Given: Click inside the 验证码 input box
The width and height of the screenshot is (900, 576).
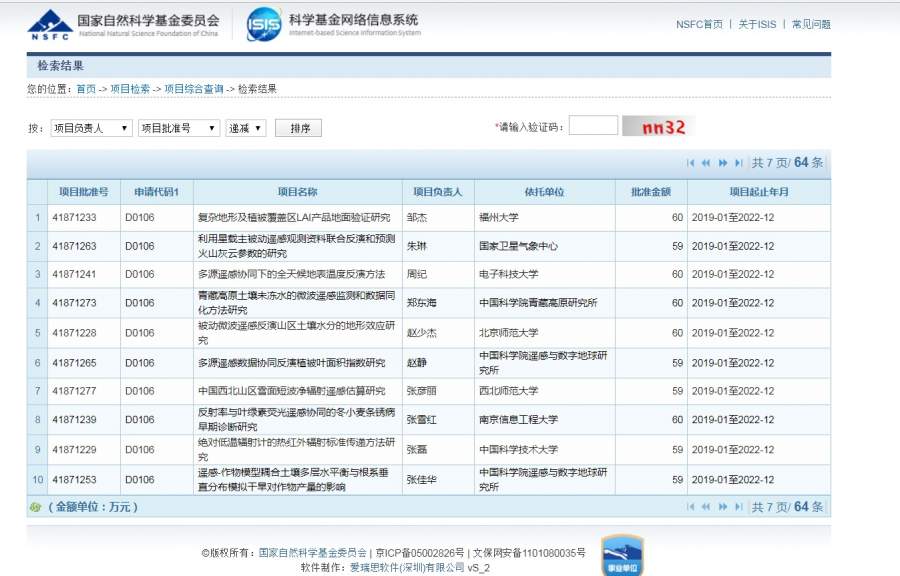Looking at the screenshot, I should [593, 126].
